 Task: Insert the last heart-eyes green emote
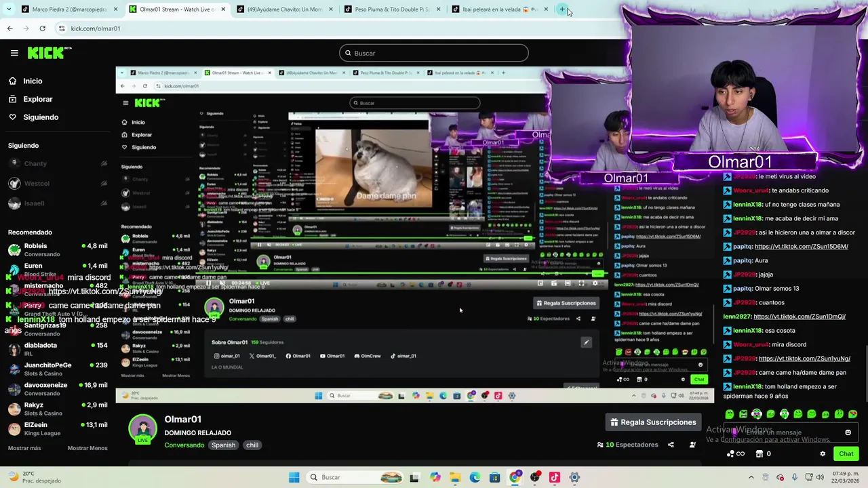(x=852, y=414)
